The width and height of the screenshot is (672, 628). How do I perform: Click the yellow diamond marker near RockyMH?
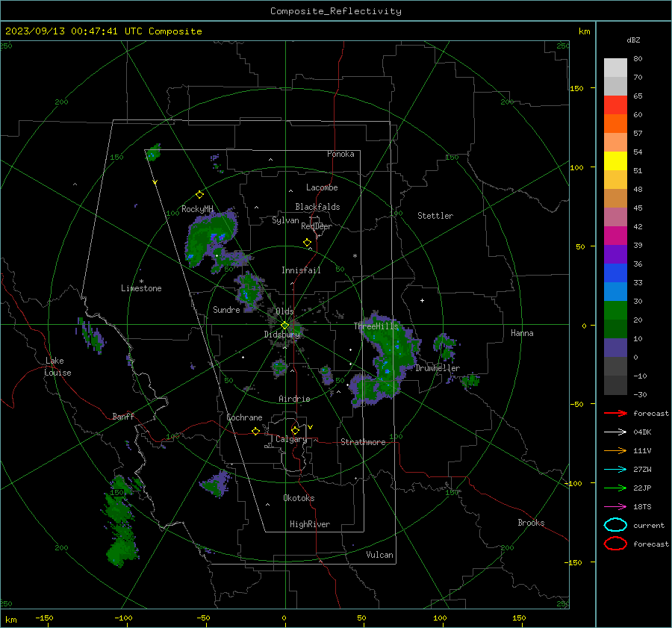pos(199,195)
